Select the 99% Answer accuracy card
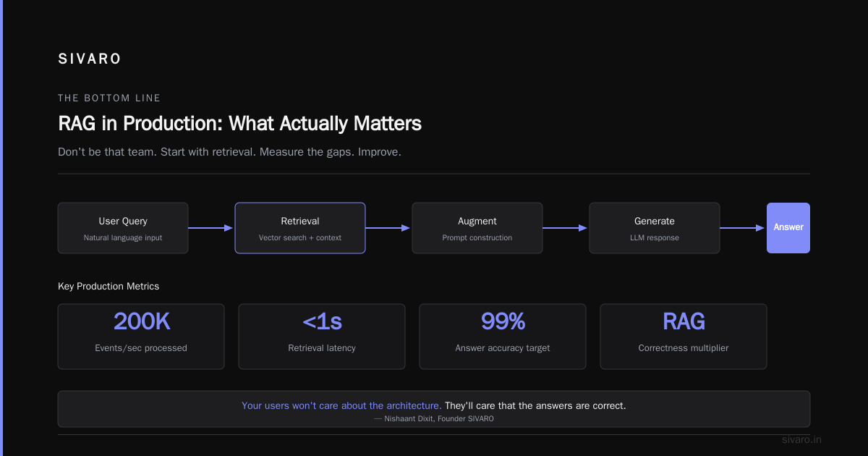 (503, 337)
